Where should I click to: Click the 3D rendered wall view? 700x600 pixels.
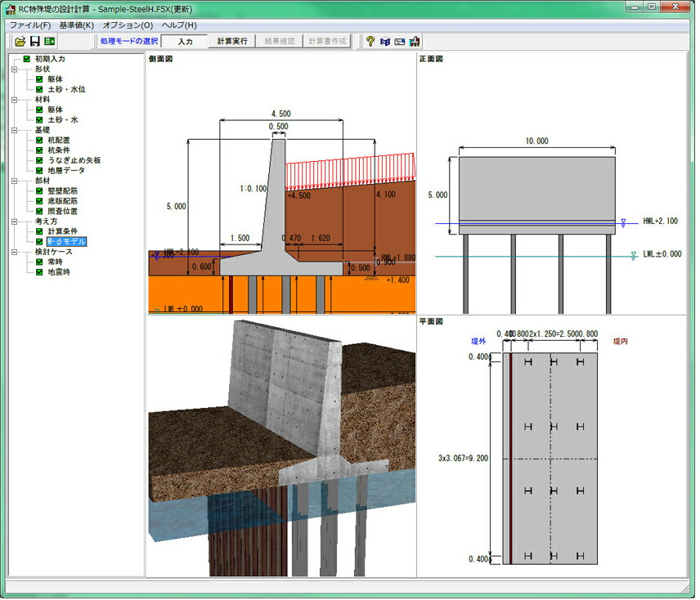pyautogui.click(x=281, y=446)
